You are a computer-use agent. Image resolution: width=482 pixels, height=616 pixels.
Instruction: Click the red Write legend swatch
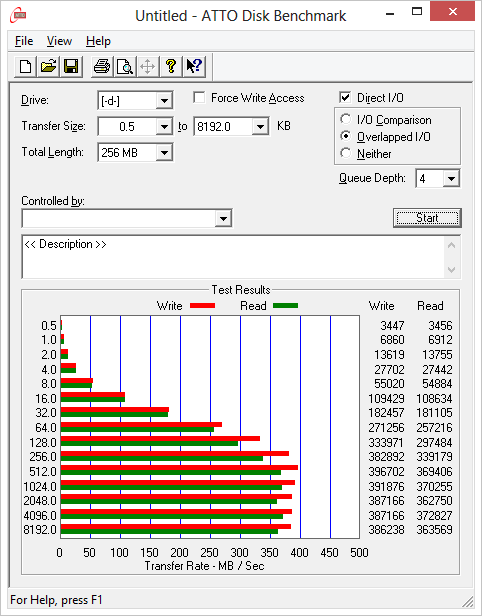point(202,305)
